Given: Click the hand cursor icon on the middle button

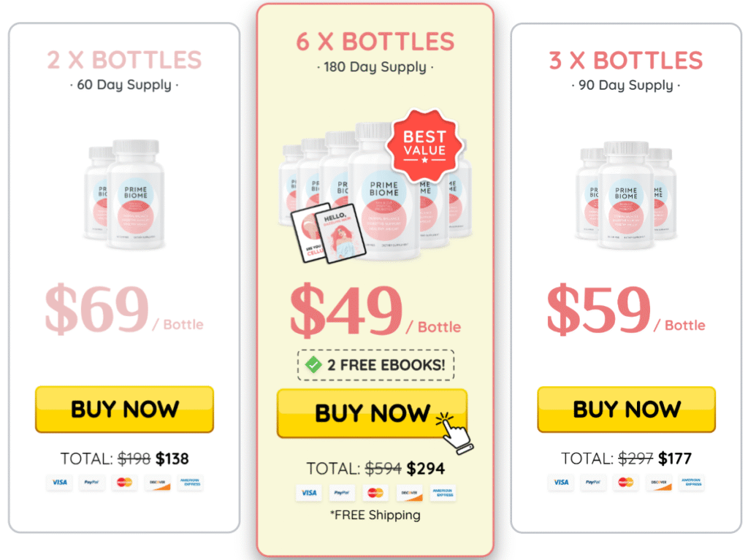Looking at the screenshot, I should [x=455, y=433].
